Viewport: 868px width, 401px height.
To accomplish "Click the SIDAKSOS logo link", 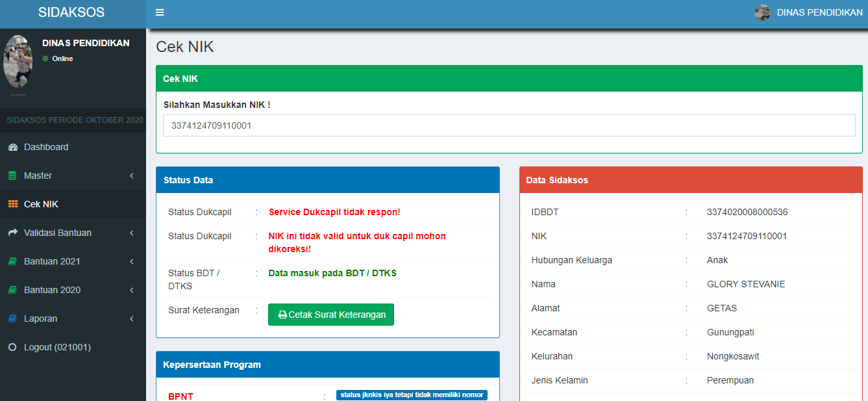I will pos(71,12).
